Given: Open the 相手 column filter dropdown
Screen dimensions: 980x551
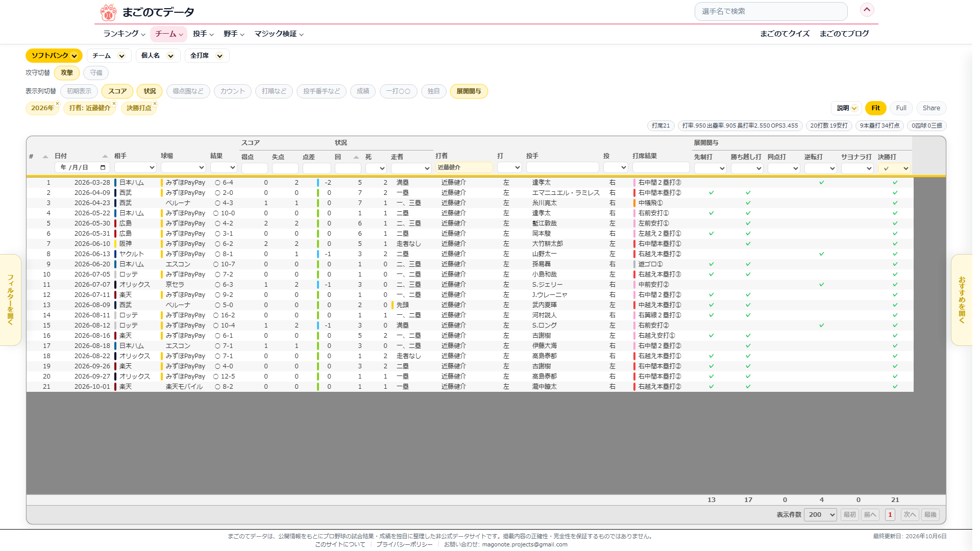Looking at the screenshot, I should pos(135,167).
